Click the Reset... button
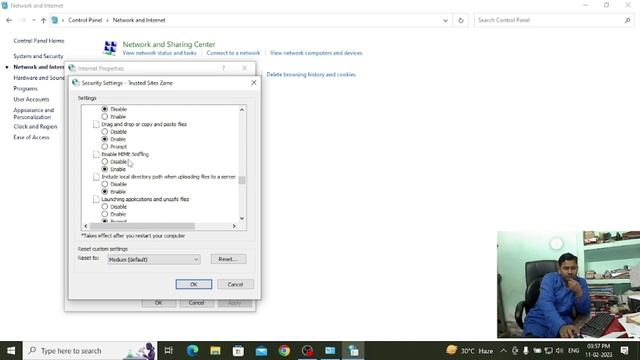Image resolution: width=640 pixels, height=360 pixels. click(229, 259)
